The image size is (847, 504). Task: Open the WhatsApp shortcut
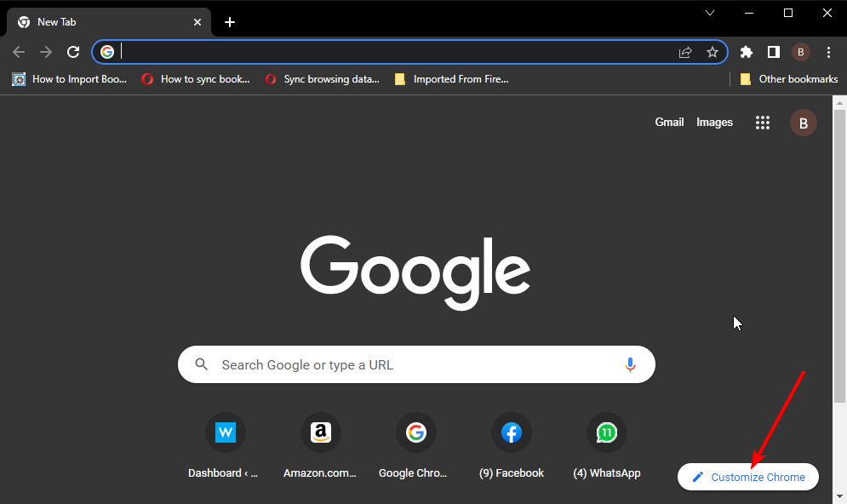(x=607, y=446)
